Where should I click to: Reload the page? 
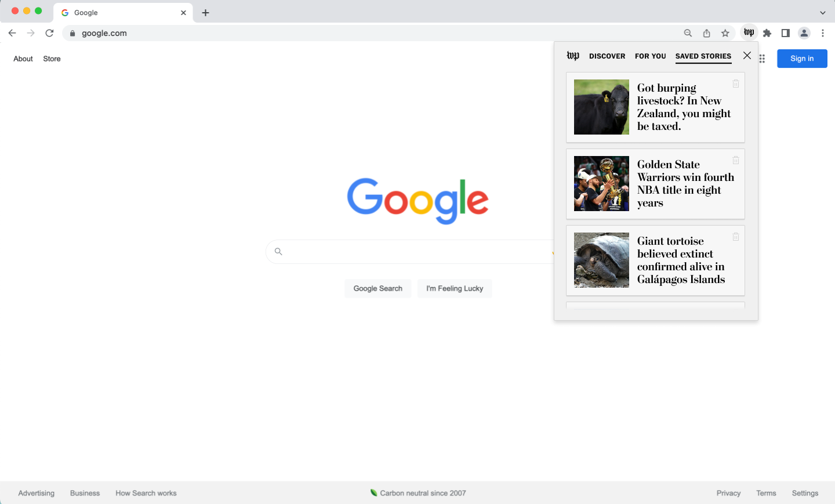coord(50,33)
